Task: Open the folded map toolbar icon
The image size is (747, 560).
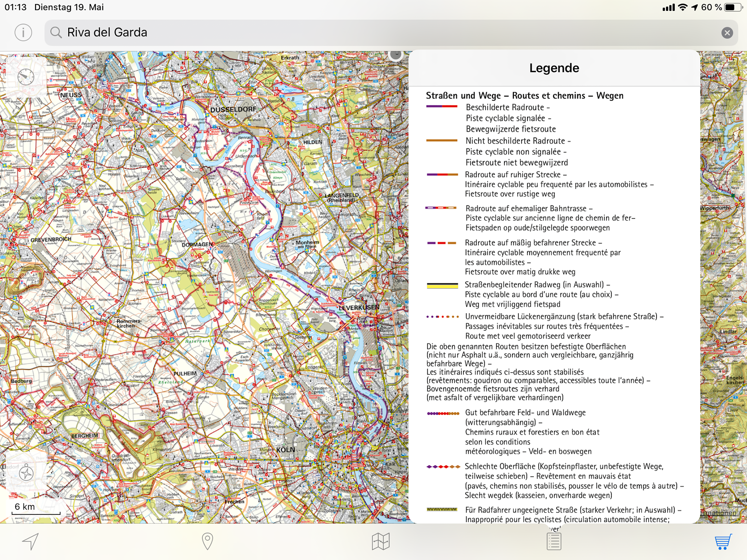Action: click(x=381, y=541)
